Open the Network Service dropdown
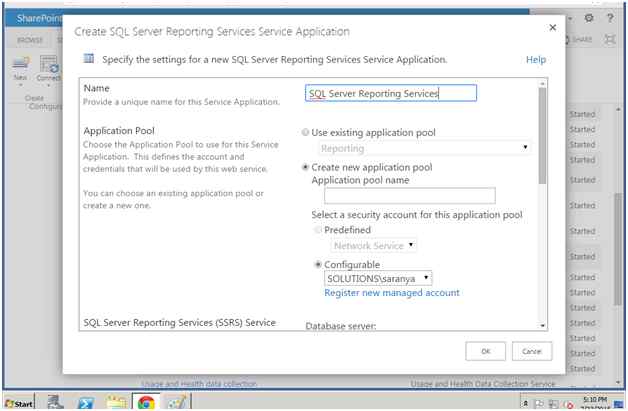The height and width of the screenshot is (411, 628). [x=374, y=245]
